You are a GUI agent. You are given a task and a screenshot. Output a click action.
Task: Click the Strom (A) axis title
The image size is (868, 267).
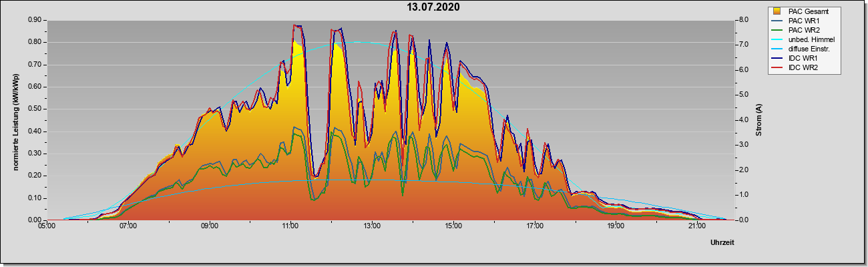[x=758, y=120]
